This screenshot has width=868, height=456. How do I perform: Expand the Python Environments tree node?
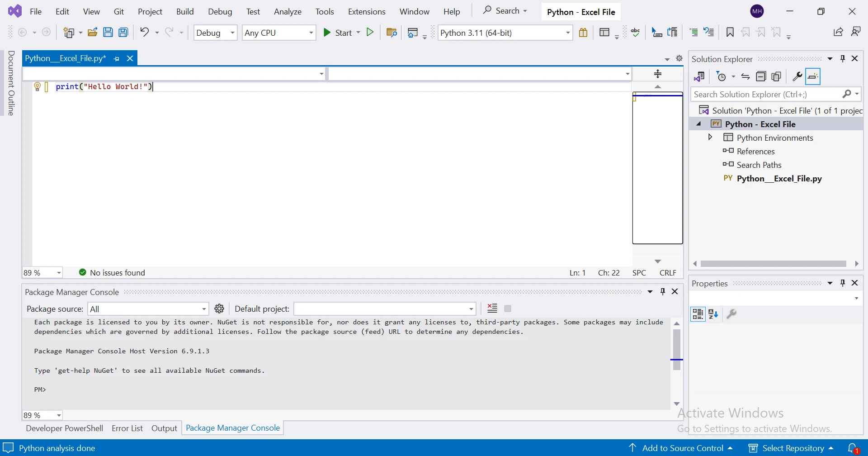tap(710, 137)
